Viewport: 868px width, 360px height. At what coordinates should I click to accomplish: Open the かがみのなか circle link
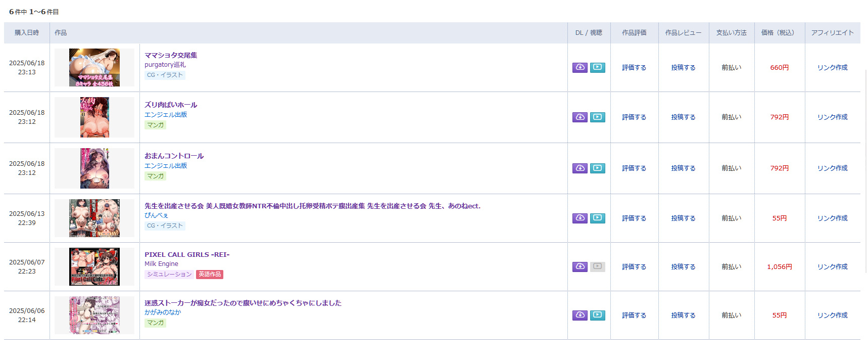tap(163, 312)
